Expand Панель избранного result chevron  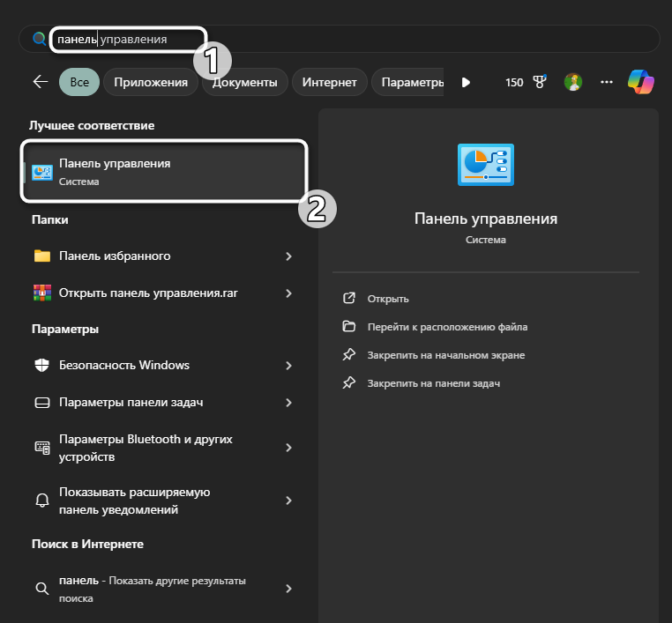[289, 256]
